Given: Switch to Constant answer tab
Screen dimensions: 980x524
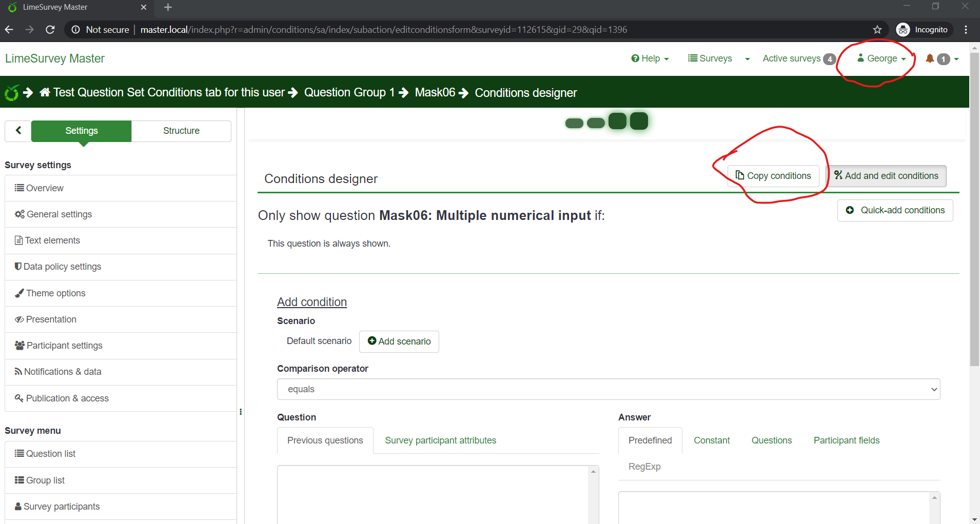Looking at the screenshot, I should [x=711, y=440].
